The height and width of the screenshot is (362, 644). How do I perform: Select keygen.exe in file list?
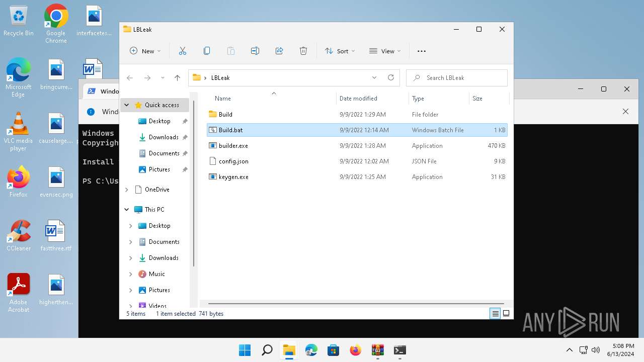pyautogui.click(x=357, y=177)
